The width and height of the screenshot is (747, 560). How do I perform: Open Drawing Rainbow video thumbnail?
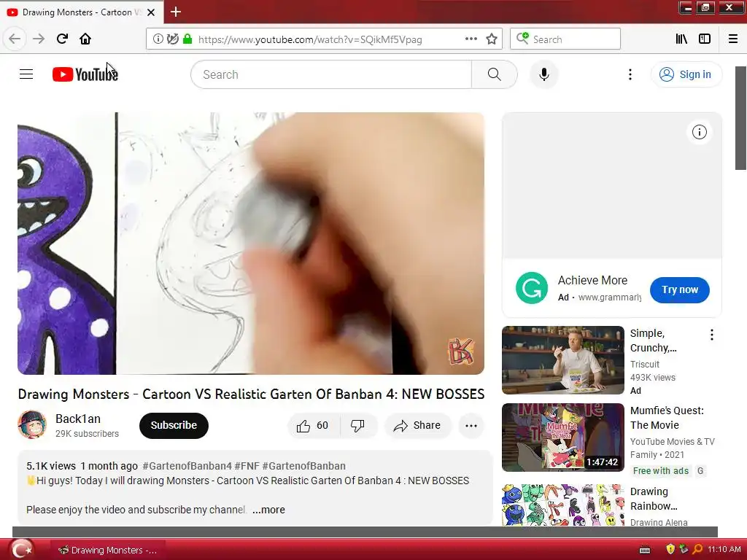point(562,505)
